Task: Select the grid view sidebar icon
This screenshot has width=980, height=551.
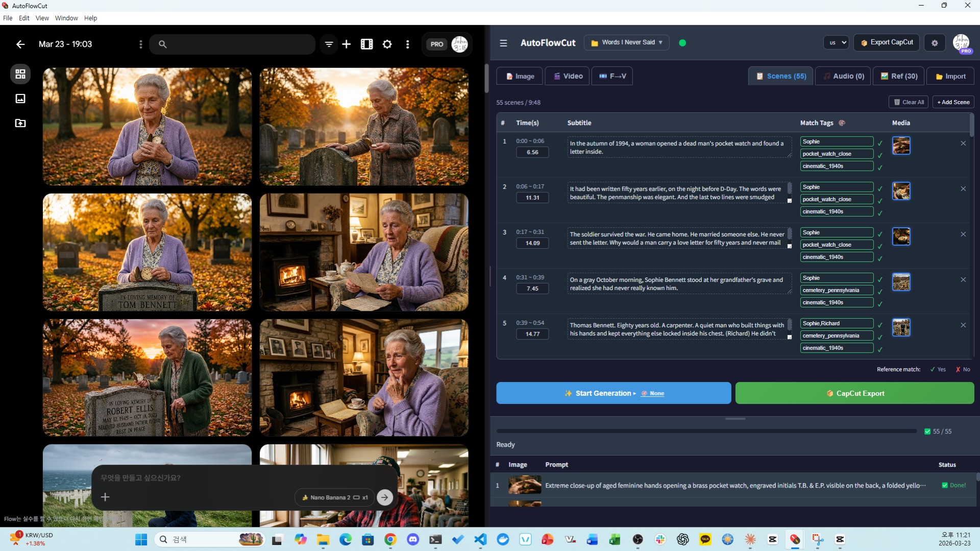Action: coord(20,74)
